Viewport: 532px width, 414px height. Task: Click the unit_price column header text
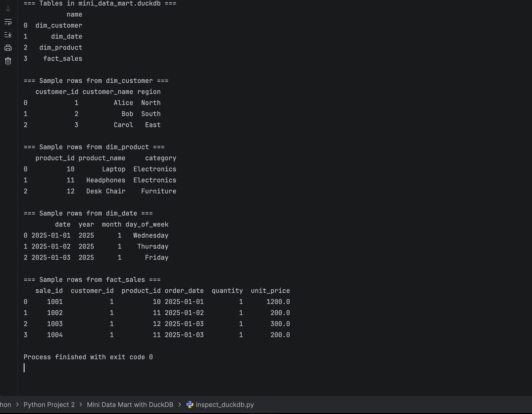click(x=270, y=291)
